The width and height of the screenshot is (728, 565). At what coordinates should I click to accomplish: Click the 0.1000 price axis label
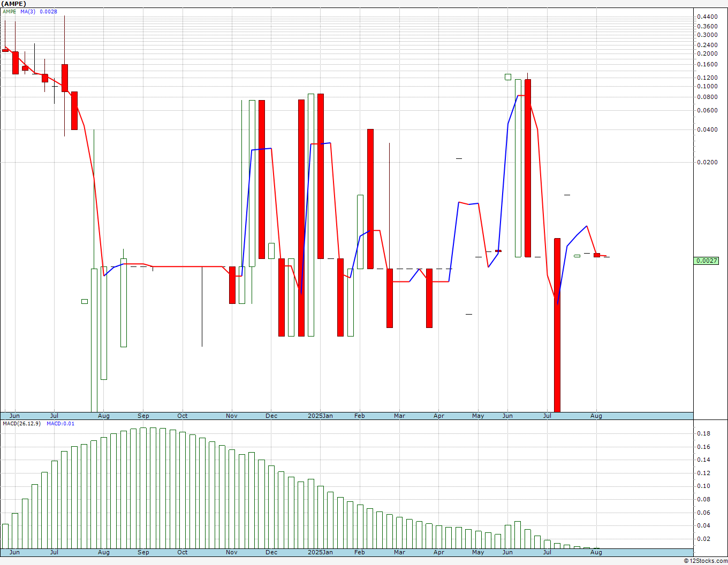[707, 86]
